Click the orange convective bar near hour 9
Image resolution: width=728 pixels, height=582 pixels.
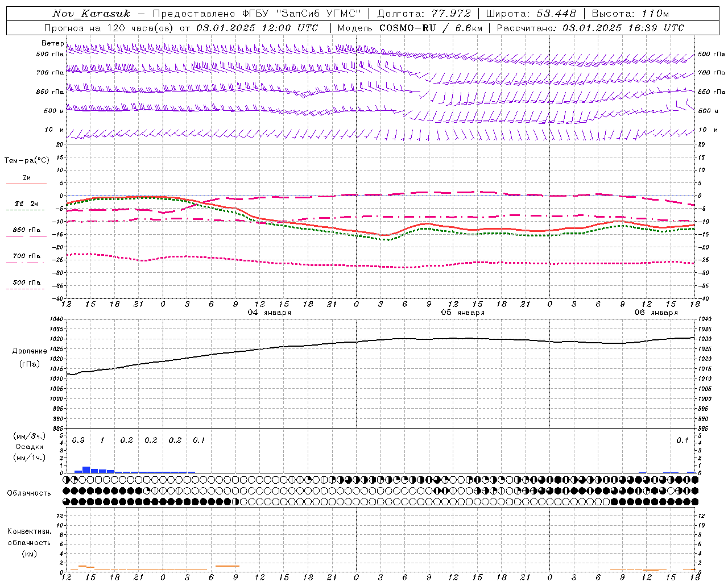pos(227,566)
